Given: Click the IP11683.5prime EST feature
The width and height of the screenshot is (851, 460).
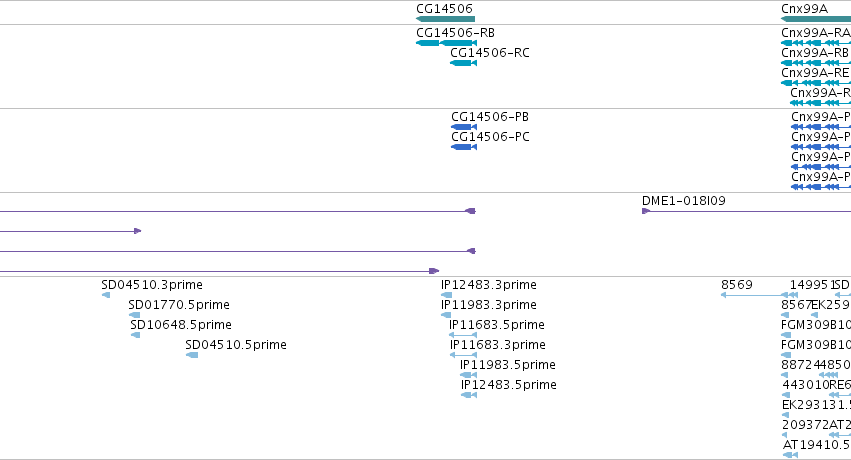Looking at the screenshot, I should [x=463, y=335].
